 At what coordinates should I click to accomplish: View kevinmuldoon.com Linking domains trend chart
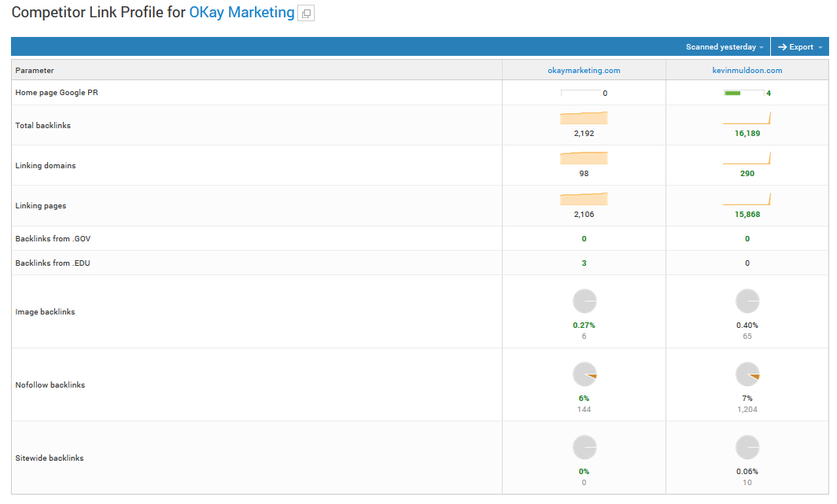[747, 158]
